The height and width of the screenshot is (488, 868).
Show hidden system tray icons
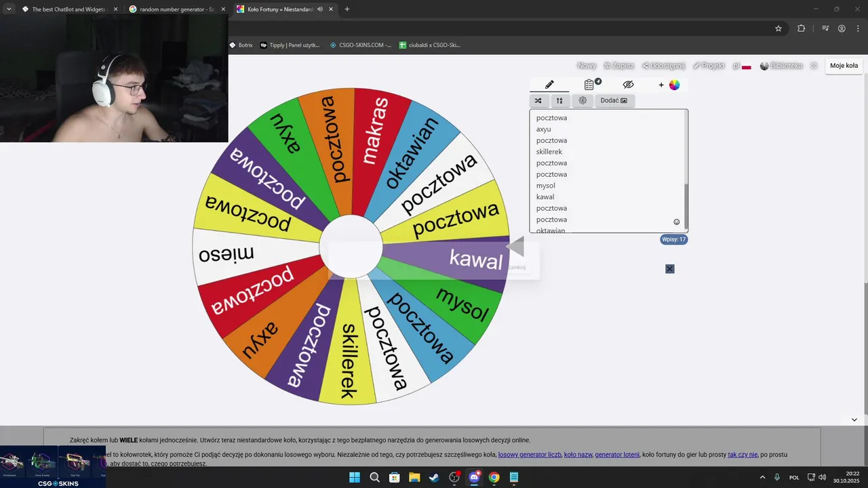point(762,477)
